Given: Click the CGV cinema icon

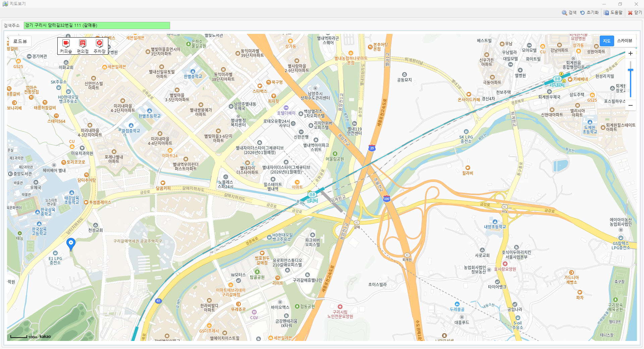Looking at the screenshot, I should click(x=254, y=312).
